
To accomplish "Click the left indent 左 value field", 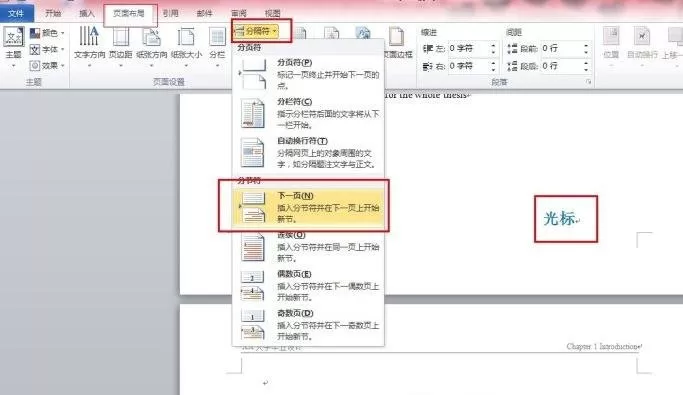I will 468,48.
